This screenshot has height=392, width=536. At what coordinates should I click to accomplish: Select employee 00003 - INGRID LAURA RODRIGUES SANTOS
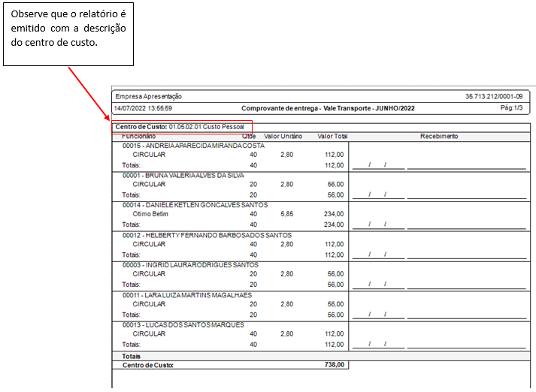190,265
